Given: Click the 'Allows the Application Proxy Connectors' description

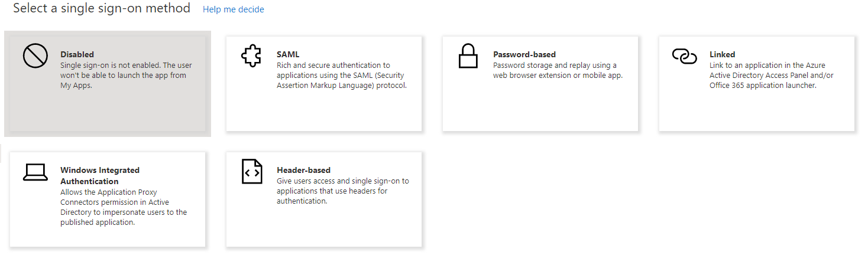Looking at the screenshot, I should coord(123,207).
